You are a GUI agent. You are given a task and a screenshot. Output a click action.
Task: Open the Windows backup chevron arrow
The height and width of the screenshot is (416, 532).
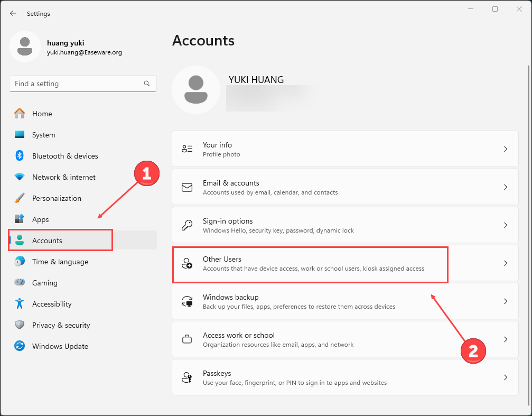[x=505, y=301]
